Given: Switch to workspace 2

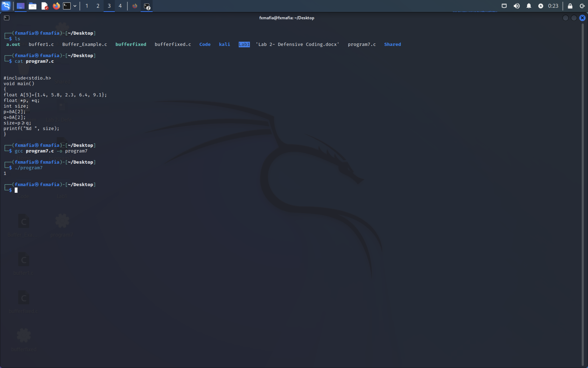Looking at the screenshot, I should click(98, 6).
